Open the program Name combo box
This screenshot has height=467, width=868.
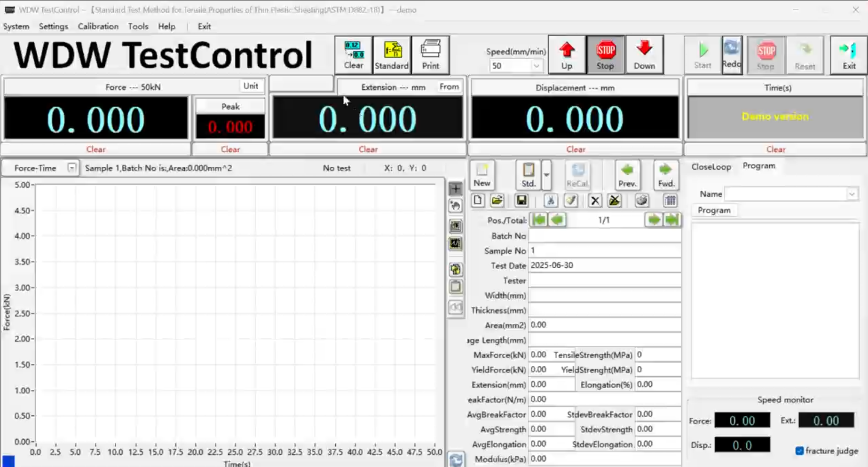click(x=791, y=194)
